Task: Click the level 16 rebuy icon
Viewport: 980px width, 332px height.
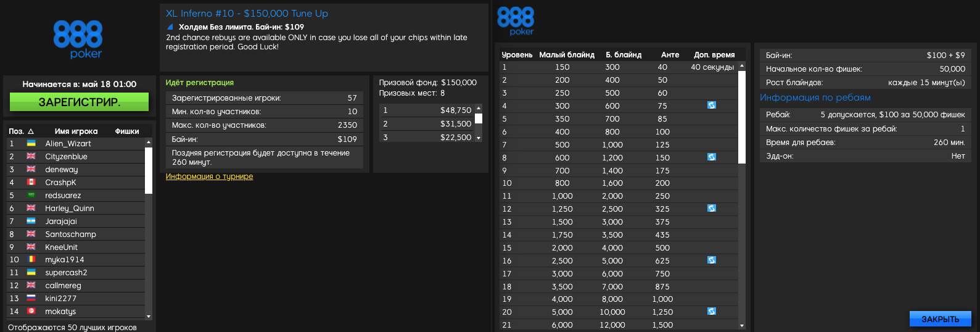Action: pos(711,260)
